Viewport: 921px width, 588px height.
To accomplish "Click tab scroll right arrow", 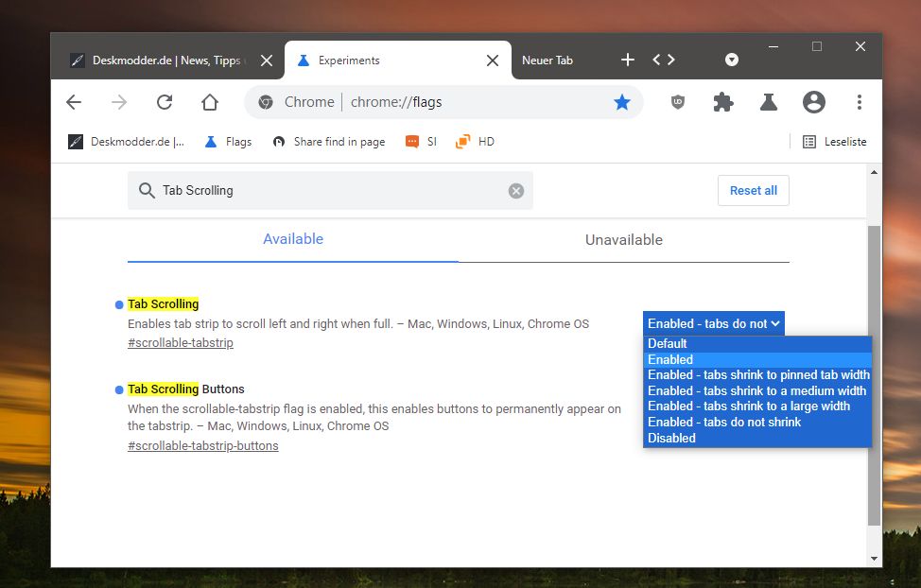I will point(671,60).
